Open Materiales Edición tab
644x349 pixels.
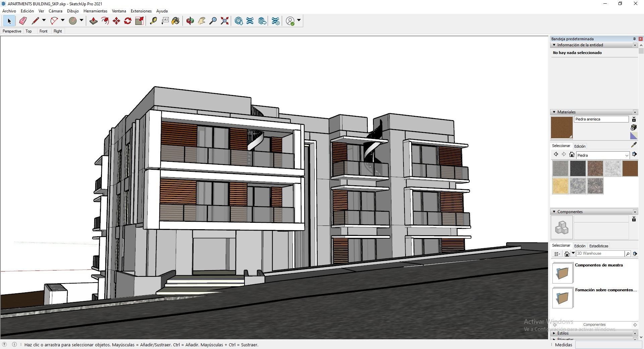point(580,146)
